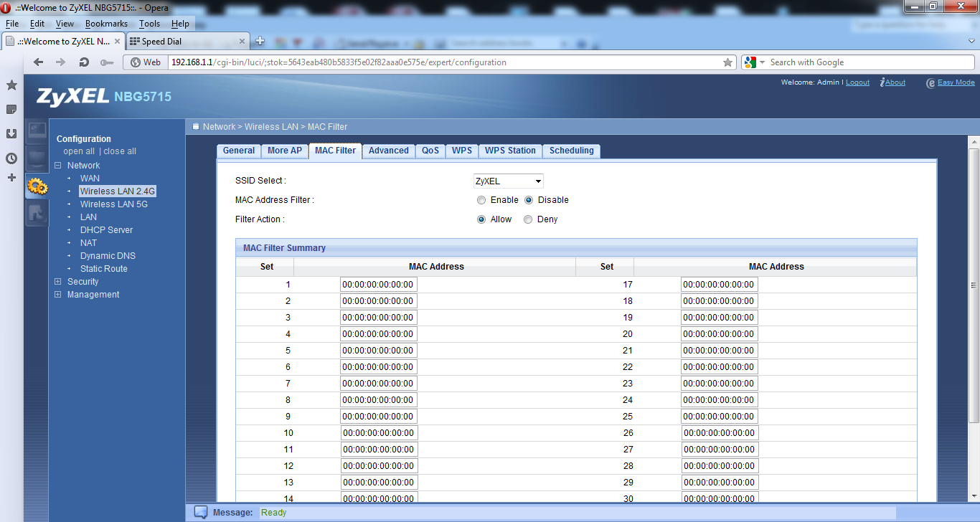Open the router status monitor icon
This screenshot has width=980, height=522.
tap(37, 130)
